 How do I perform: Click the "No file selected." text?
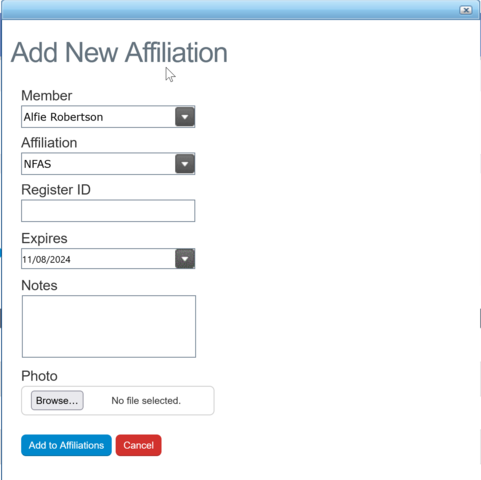pyautogui.click(x=146, y=400)
